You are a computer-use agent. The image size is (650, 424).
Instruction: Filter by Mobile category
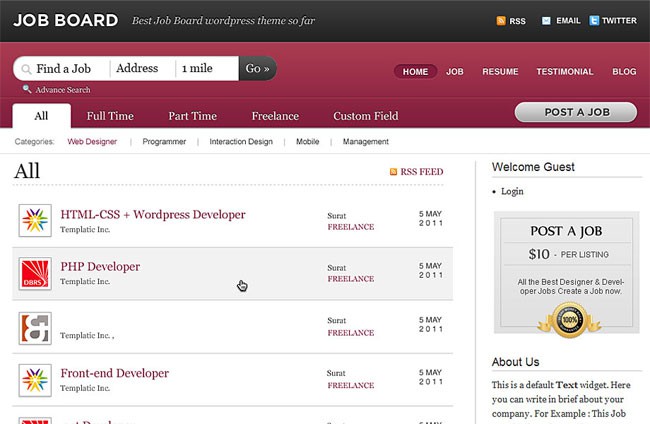(x=308, y=142)
